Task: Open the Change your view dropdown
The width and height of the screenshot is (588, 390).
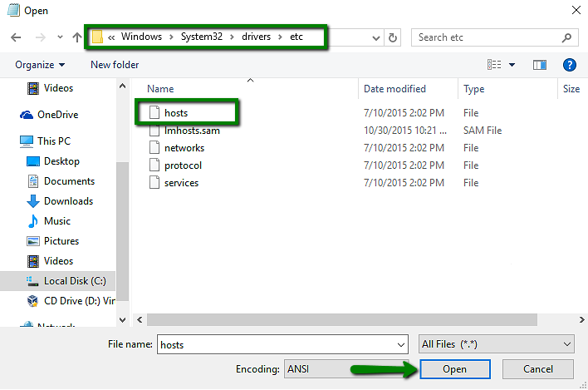Action: (512, 65)
